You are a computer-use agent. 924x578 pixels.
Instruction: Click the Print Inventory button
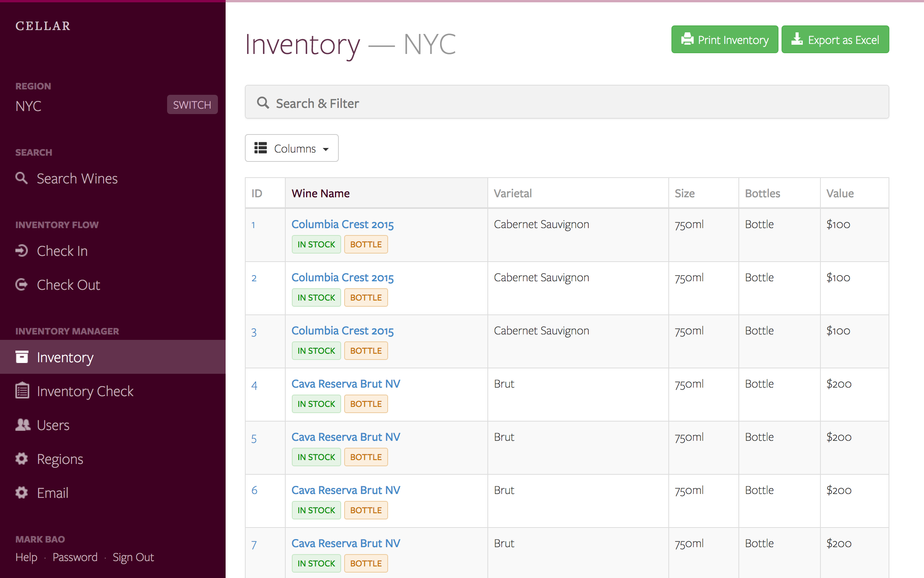(x=725, y=39)
